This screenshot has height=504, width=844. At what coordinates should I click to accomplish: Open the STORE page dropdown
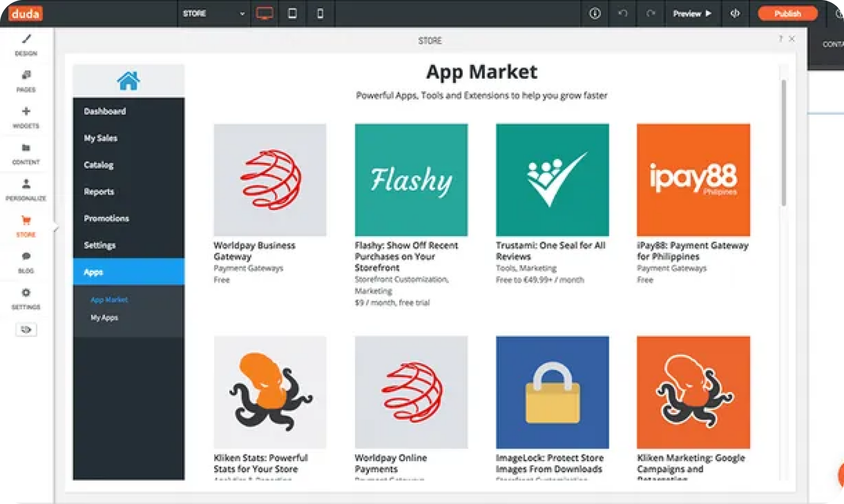(x=214, y=14)
